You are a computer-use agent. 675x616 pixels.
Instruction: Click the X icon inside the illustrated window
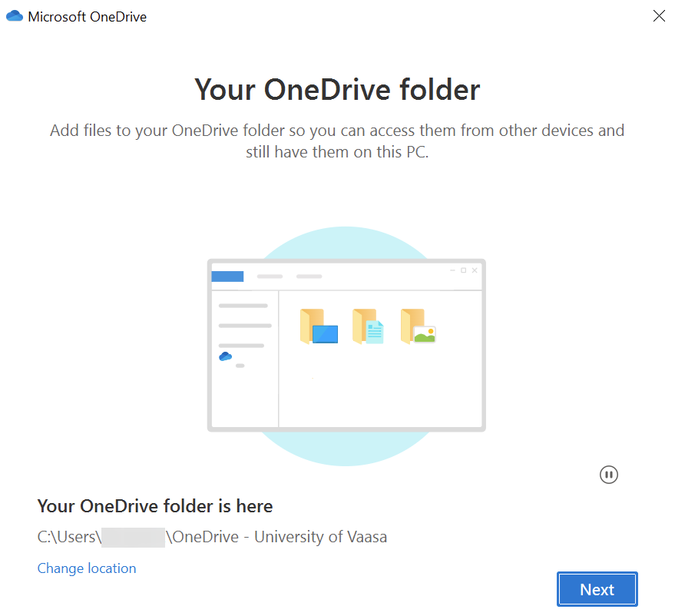click(475, 270)
